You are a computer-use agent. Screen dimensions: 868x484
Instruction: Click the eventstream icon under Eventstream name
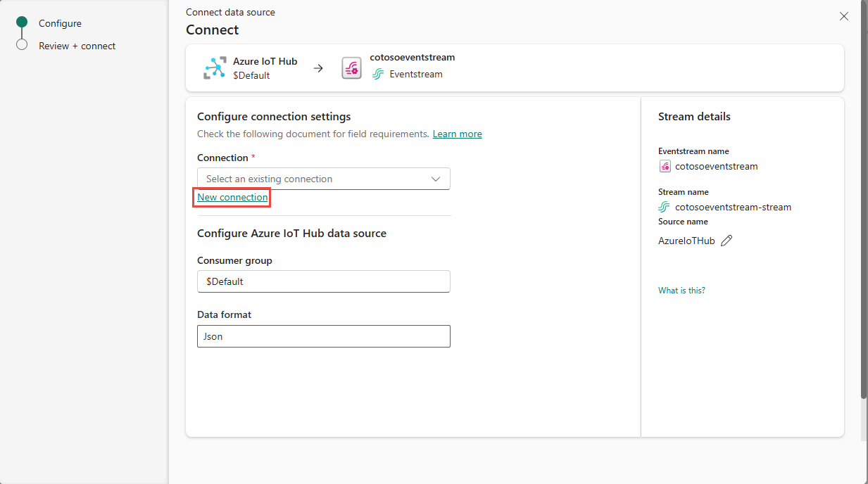[665, 167]
